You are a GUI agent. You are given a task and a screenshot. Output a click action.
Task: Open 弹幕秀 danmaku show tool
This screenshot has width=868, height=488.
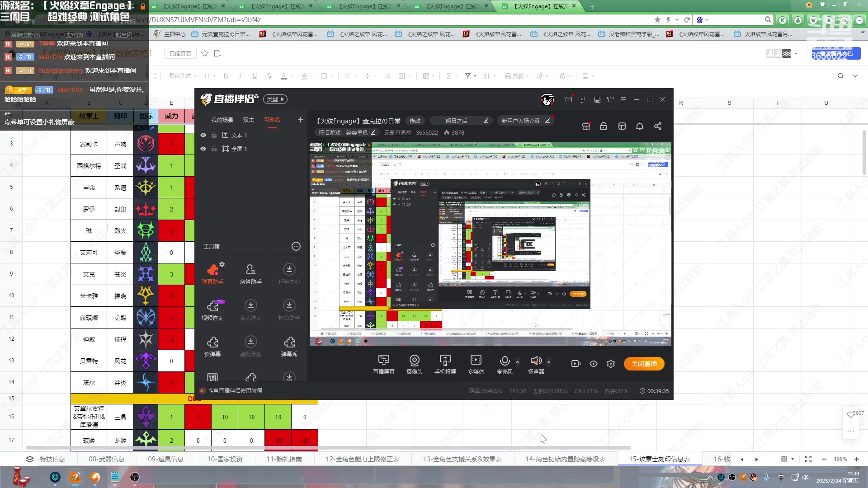point(289,346)
